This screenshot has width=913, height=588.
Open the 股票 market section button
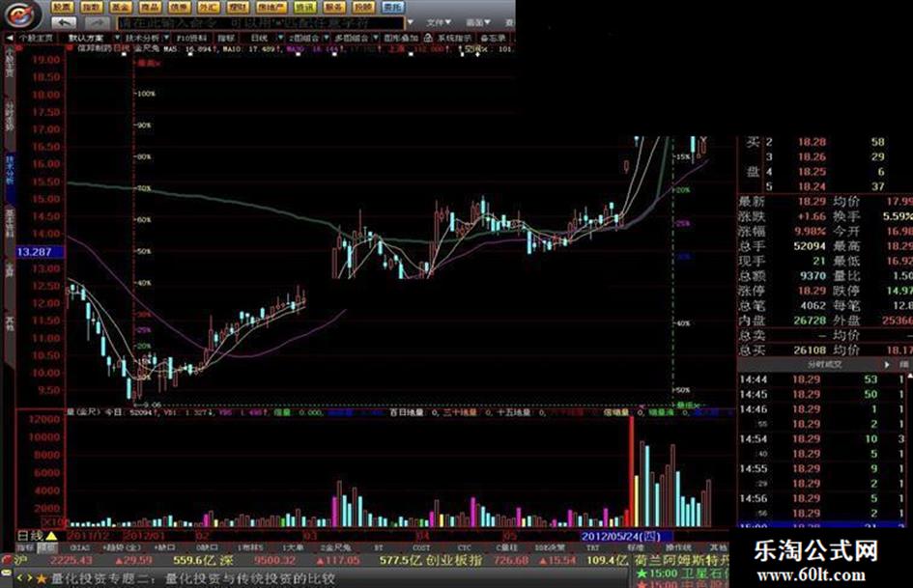coord(62,7)
